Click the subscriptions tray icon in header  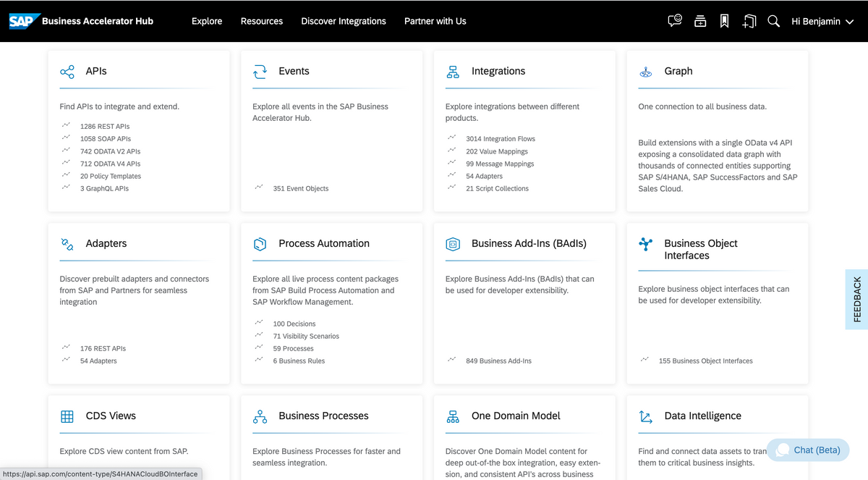click(x=700, y=21)
